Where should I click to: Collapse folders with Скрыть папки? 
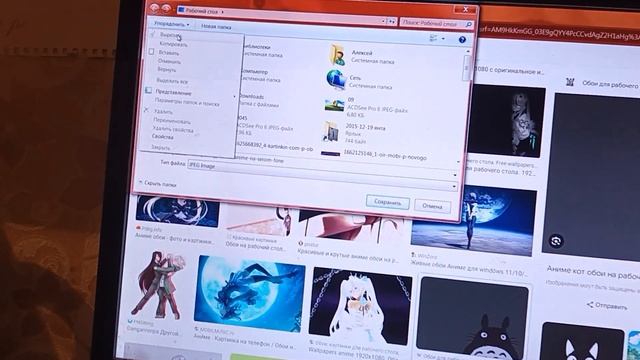158,184
